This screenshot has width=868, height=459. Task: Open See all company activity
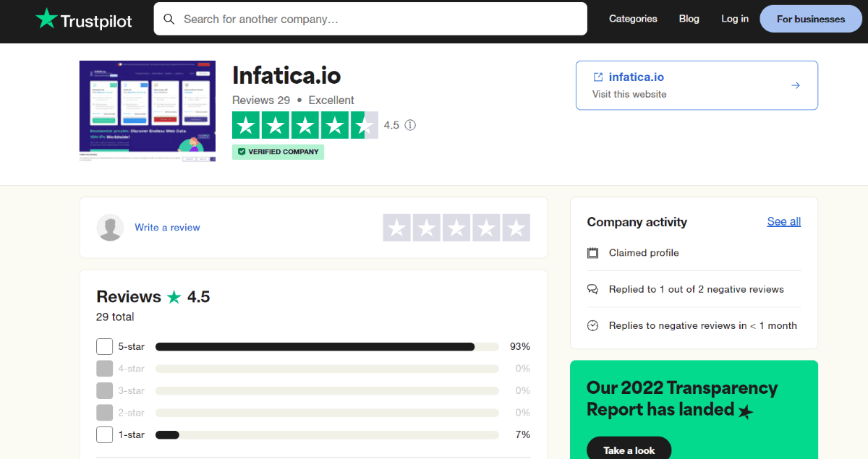pyautogui.click(x=784, y=221)
